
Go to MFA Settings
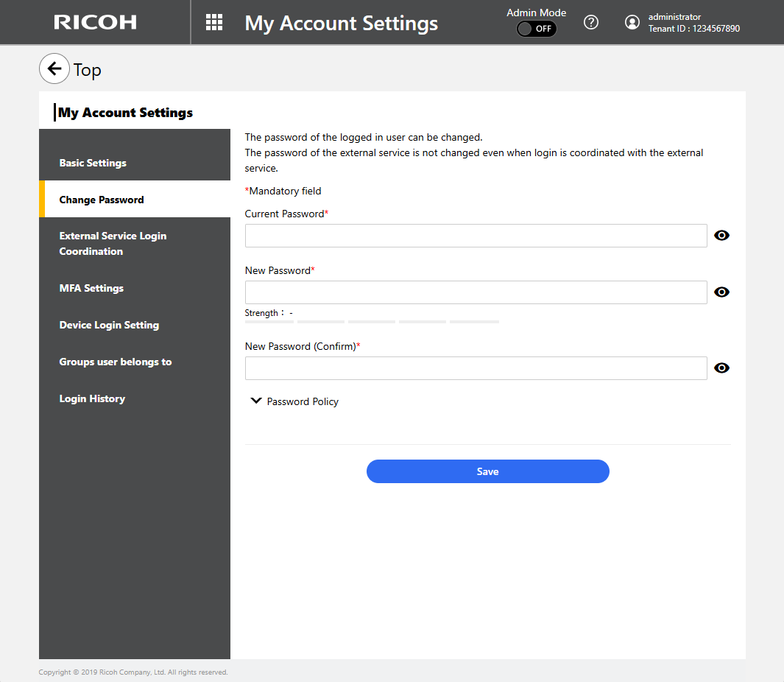(x=91, y=288)
